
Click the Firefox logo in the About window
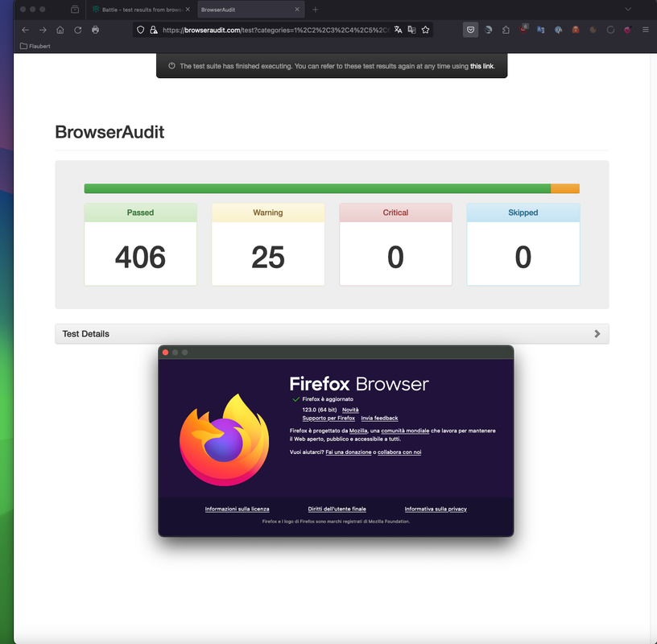pos(224,440)
